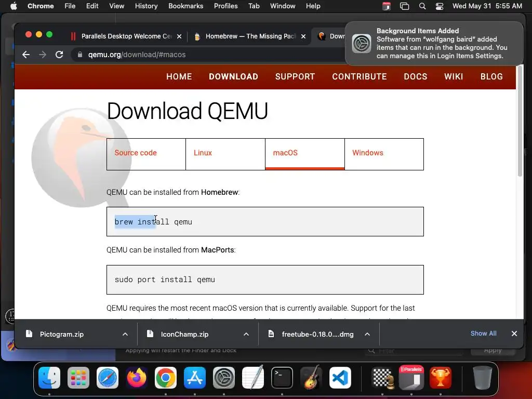Launch Safari from the Dock
The height and width of the screenshot is (399, 532).
tap(108, 378)
